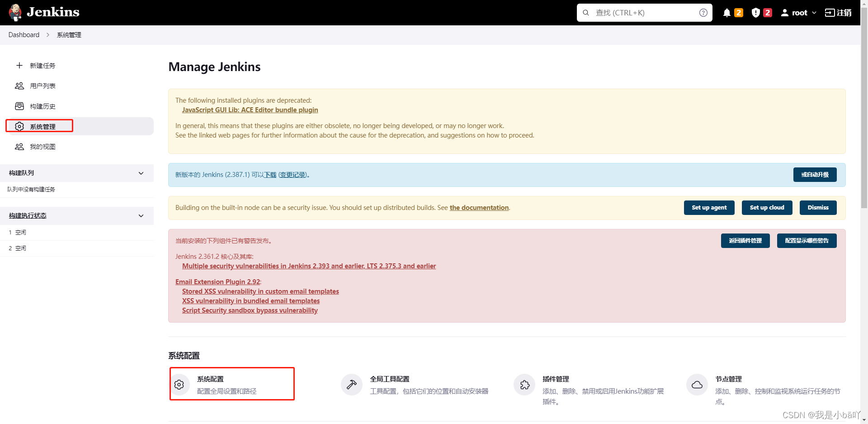Open the 系统配置 card title
The image size is (868, 424).
click(x=210, y=379)
